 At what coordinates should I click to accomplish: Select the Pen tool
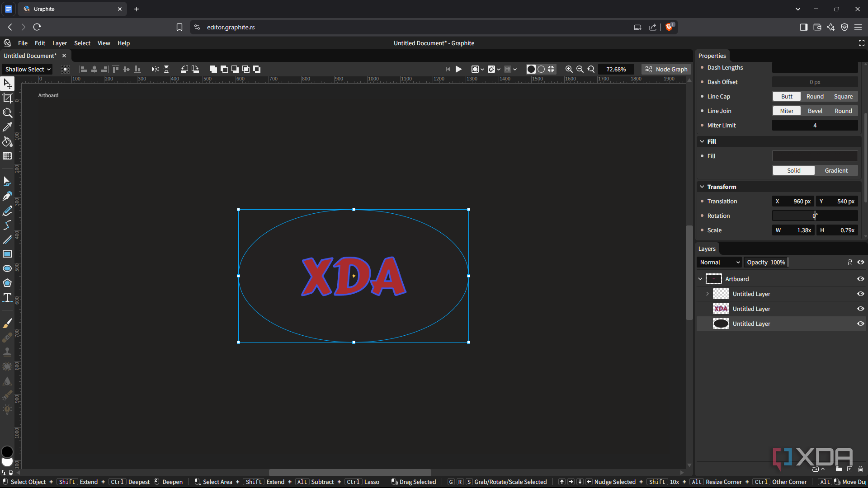pos(7,196)
